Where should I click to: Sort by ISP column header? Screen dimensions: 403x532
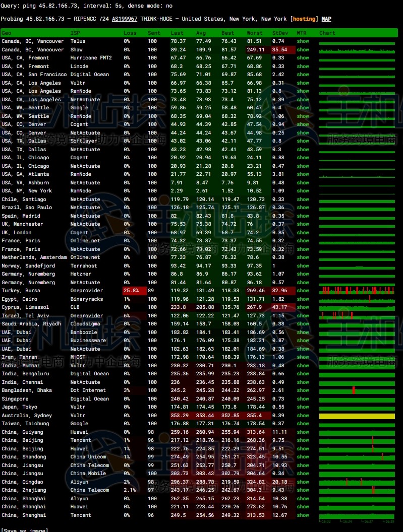click(x=75, y=33)
